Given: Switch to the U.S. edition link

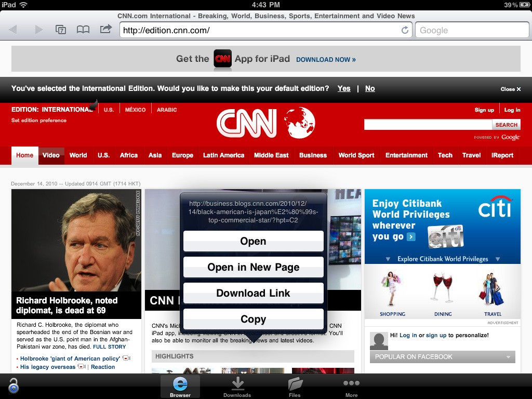Looking at the screenshot, I should 109,110.
